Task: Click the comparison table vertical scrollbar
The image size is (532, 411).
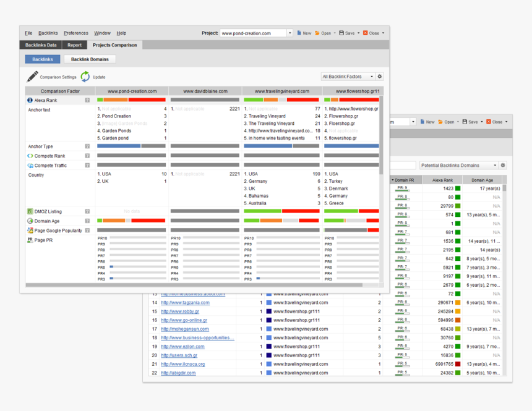Action: click(381, 135)
